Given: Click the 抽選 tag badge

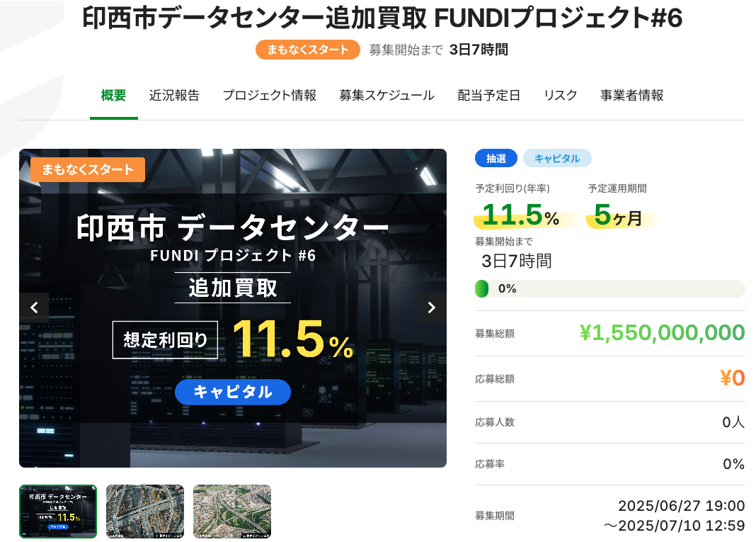Looking at the screenshot, I should [496, 158].
